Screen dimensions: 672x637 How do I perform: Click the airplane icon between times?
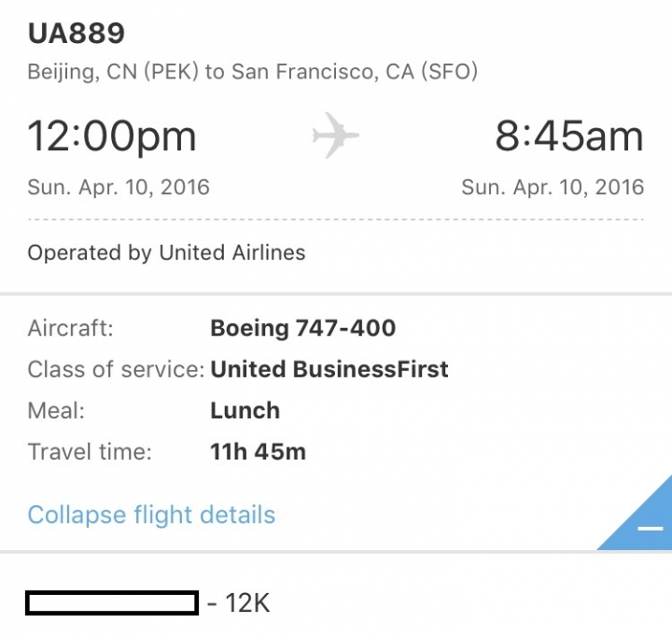tap(335, 135)
